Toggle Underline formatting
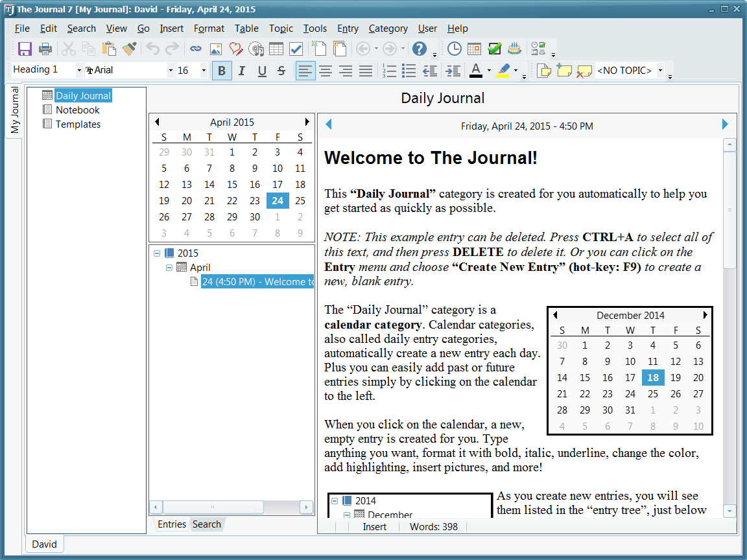The height and width of the screenshot is (560, 747). tap(262, 71)
